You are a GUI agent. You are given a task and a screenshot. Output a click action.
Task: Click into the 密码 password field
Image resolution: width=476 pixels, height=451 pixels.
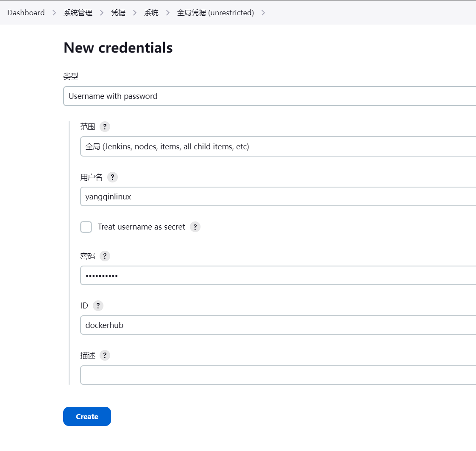pos(278,276)
